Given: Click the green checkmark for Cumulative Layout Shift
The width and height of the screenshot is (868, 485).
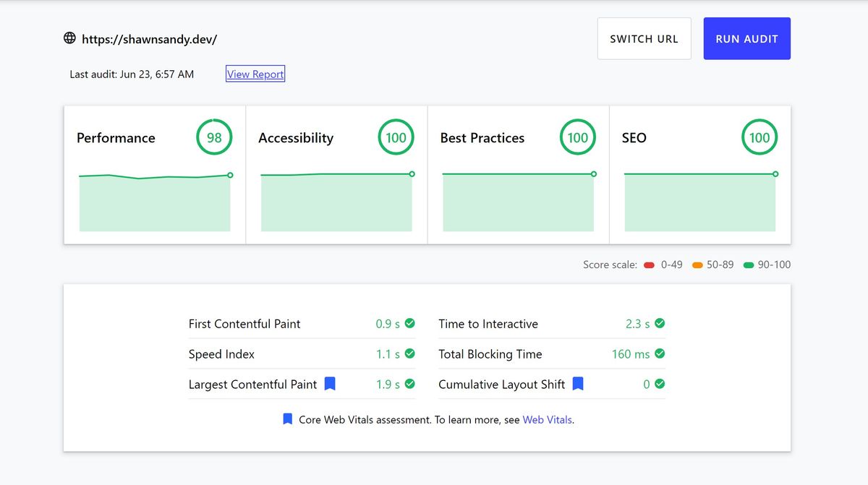Looking at the screenshot, I should coord(660,385).
